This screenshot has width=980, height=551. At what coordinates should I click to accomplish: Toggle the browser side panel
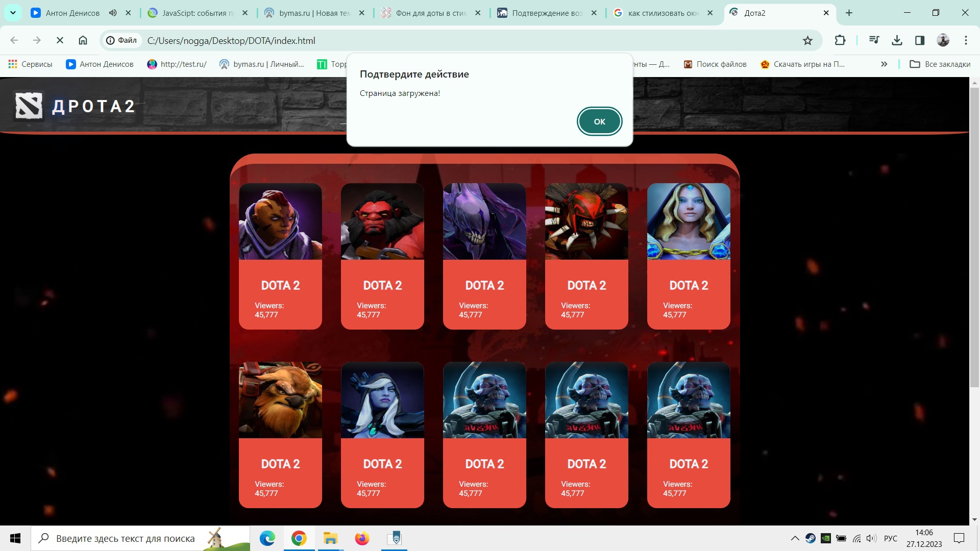click(x=920, y=40)
